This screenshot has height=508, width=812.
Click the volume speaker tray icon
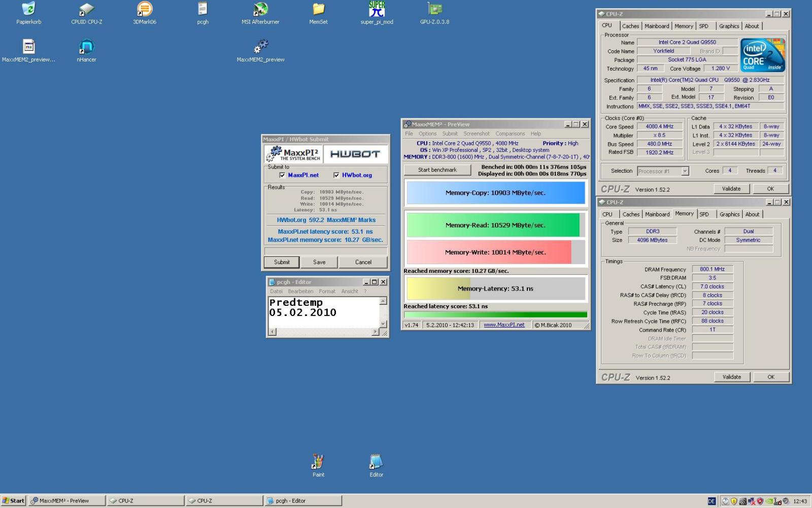click(x=786, y=501)
